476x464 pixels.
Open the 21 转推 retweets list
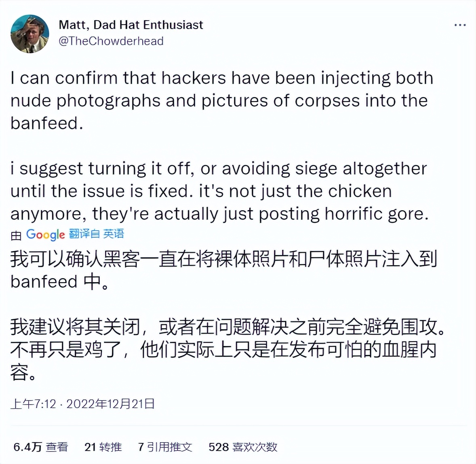pyautogui.click(x=102, y=447)
